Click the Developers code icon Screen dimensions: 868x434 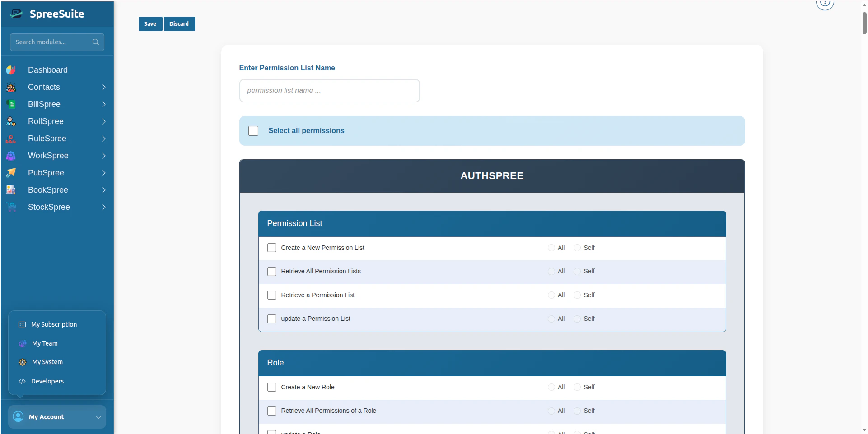[22, 381]
